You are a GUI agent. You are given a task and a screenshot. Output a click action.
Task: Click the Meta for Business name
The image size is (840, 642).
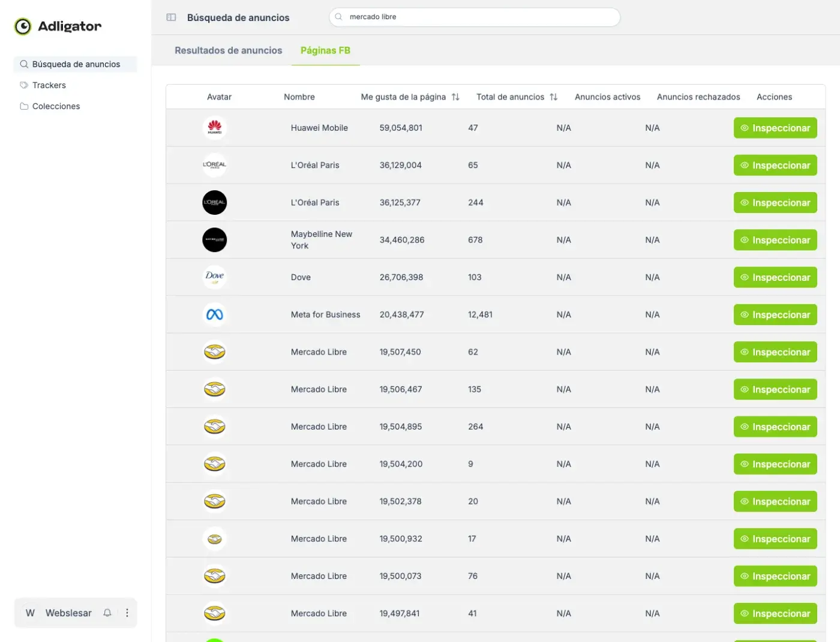click(326, 314)
